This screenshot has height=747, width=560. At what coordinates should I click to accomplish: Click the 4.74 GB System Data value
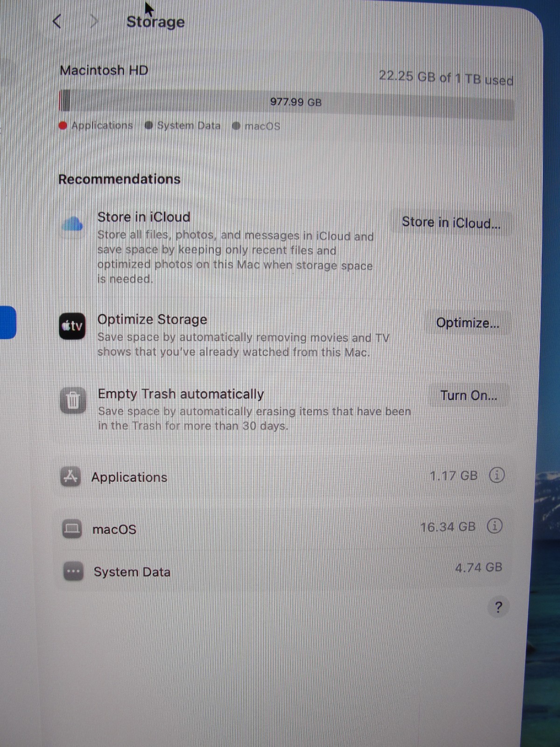[478, 567]
